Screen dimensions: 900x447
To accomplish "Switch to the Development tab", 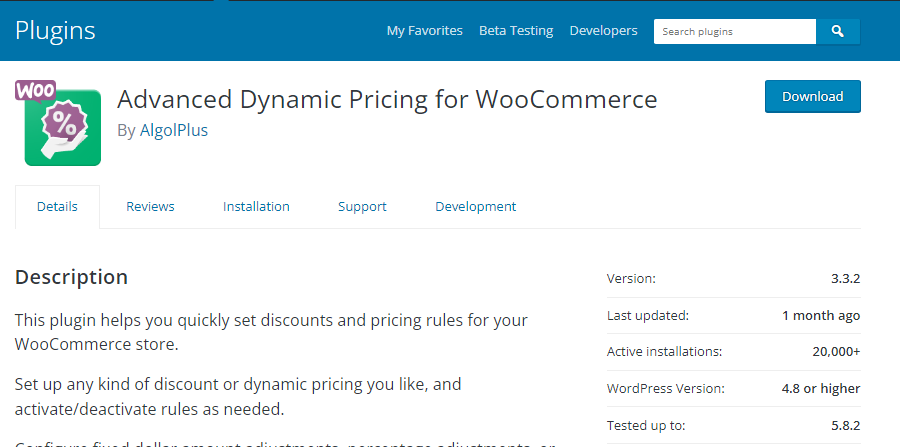I will tap(476, 207).
